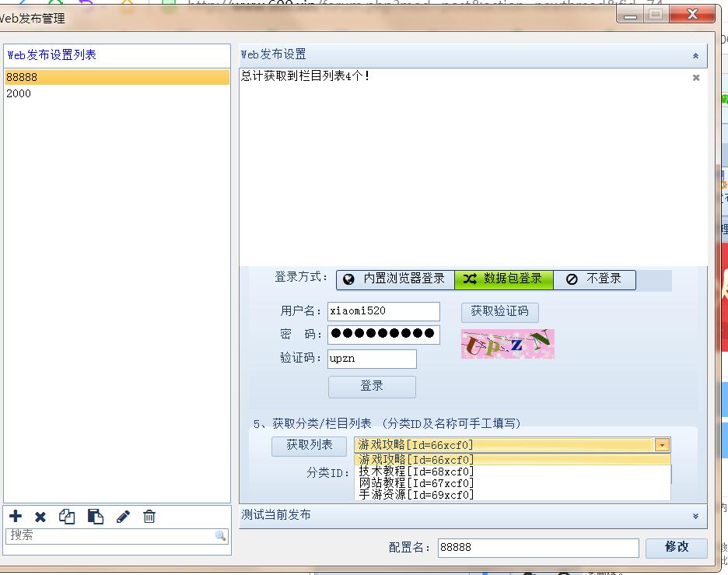Click the X icon below the settings list
The image size is (728, 575).
(x=40, y=517)
